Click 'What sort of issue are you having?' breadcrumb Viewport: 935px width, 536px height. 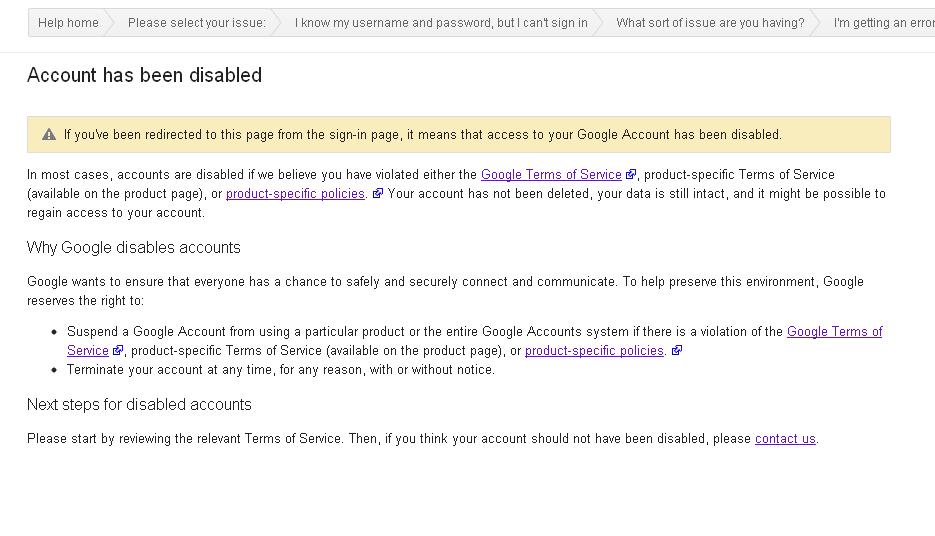pos(710,23)
